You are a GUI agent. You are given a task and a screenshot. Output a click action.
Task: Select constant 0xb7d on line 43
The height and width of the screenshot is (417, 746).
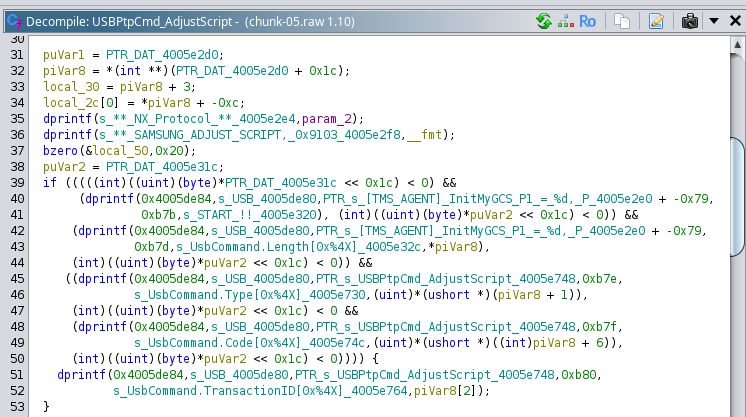151,247
